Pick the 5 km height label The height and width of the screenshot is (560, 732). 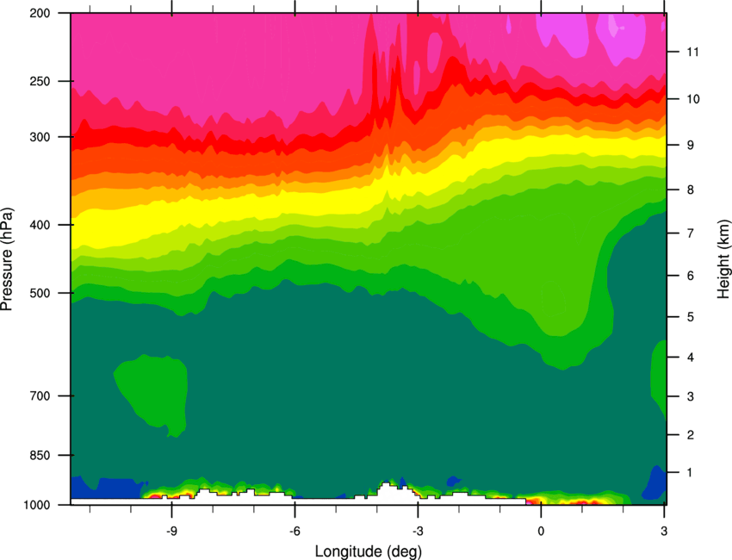690,317
